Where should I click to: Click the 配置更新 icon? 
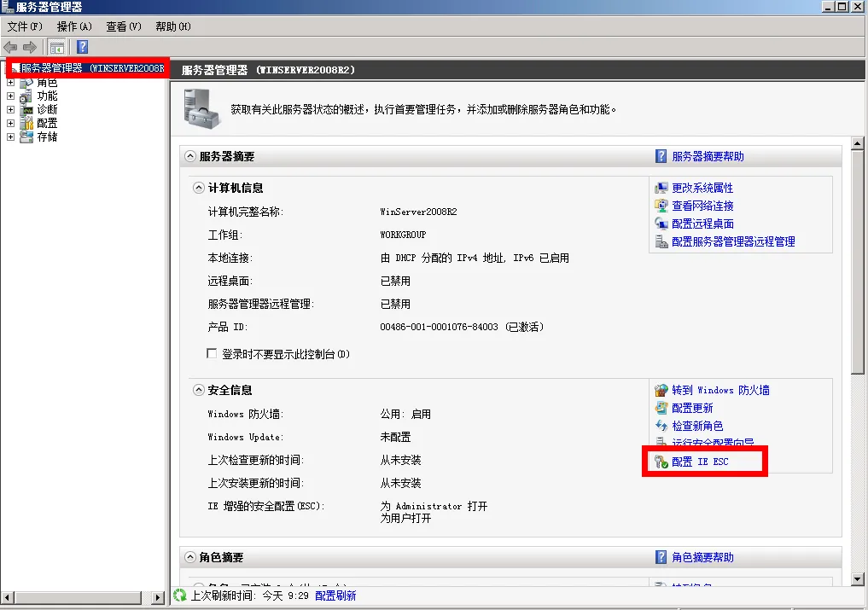[661, 408]
